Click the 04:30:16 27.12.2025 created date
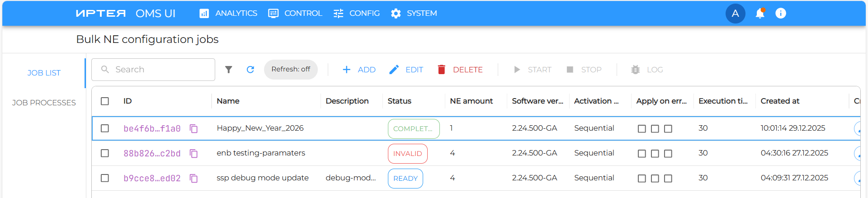 tap(794, 153)
